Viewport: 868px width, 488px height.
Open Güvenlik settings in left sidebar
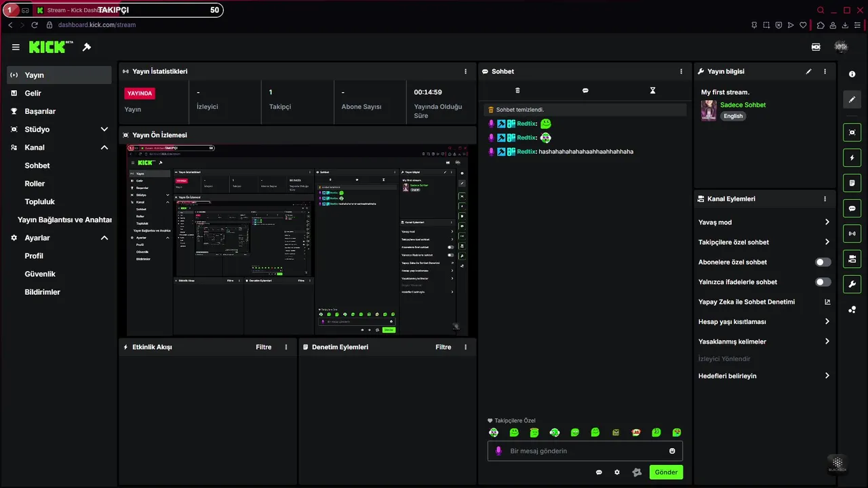click(40, 274)
